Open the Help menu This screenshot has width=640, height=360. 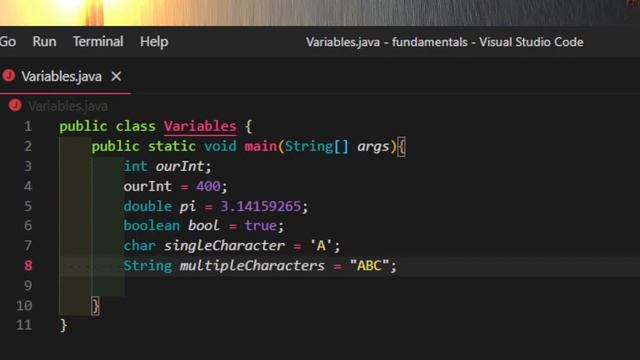coord(154,42)
